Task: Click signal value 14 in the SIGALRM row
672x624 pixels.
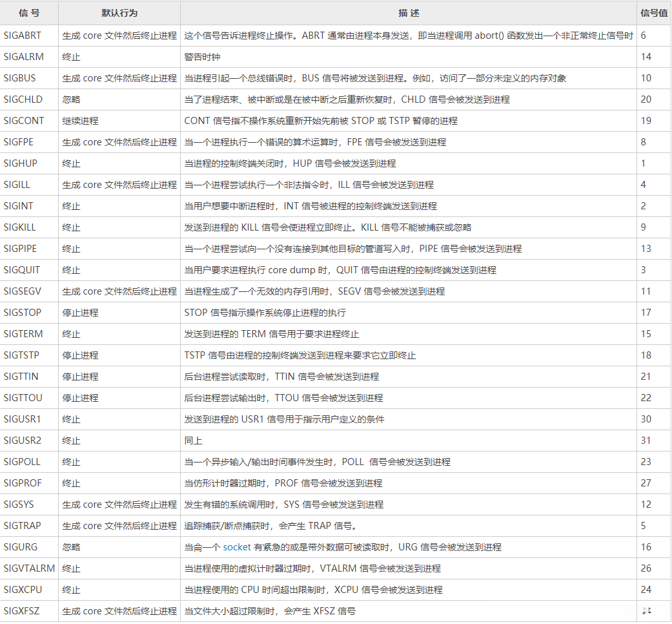Action: pyautogui.click(x=646, y=57)
